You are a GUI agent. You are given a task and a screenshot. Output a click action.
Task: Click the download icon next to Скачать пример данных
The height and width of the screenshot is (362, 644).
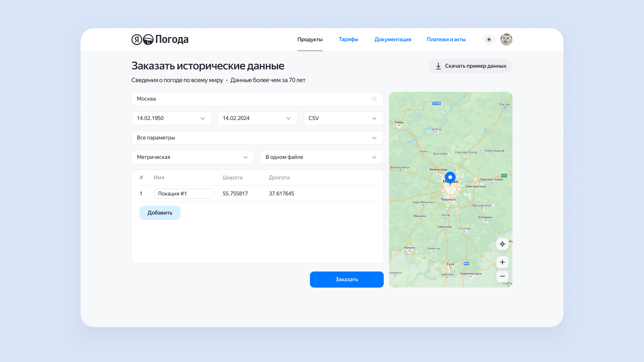coord(438,66)
